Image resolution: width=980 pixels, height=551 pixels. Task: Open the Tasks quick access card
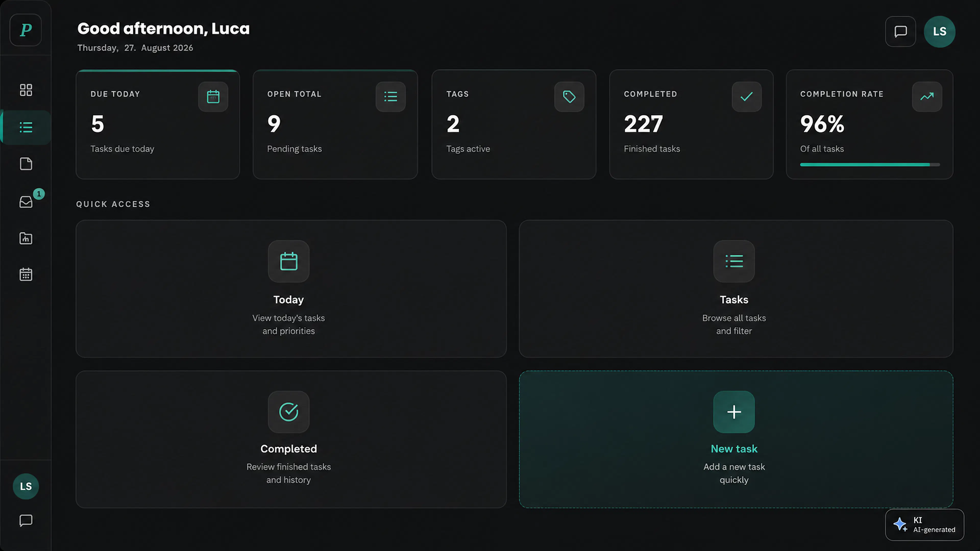[x=736, y=289]
